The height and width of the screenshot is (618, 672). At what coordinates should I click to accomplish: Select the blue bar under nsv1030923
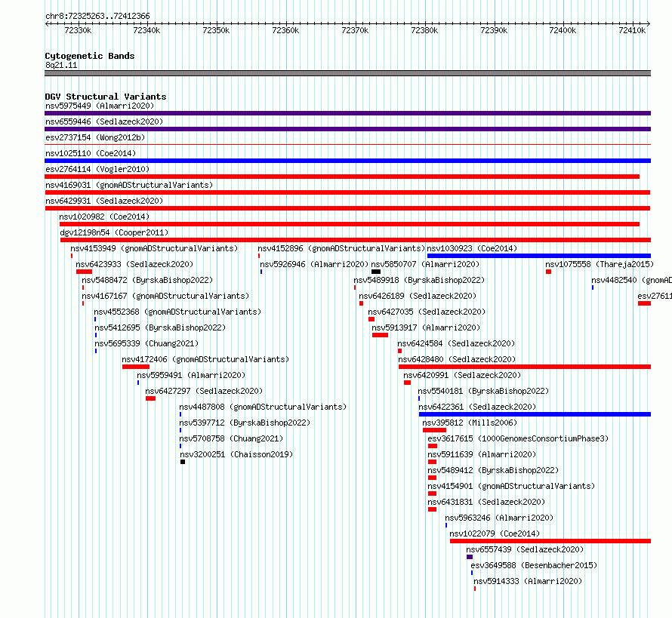coord(539,256)
